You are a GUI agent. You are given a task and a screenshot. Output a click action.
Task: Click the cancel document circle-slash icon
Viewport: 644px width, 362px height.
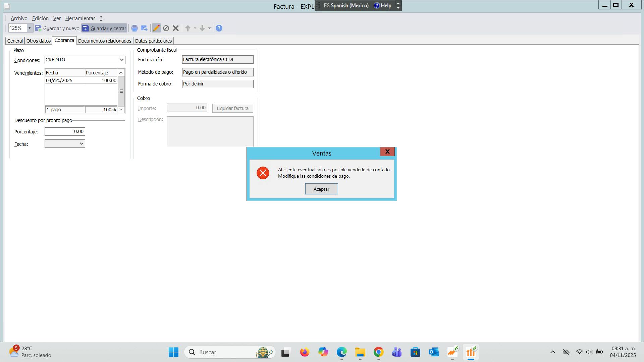pos(166,28)
